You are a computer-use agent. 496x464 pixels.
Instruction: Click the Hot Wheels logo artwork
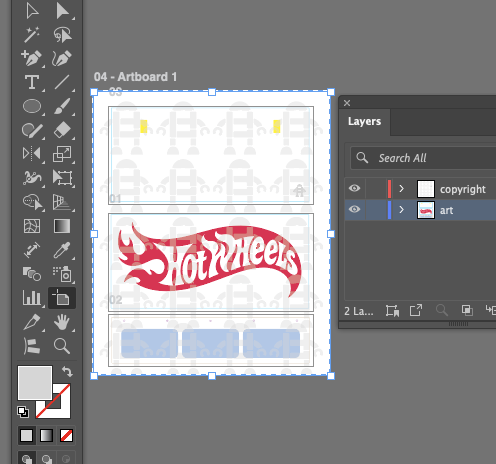[x=210, y=260]
